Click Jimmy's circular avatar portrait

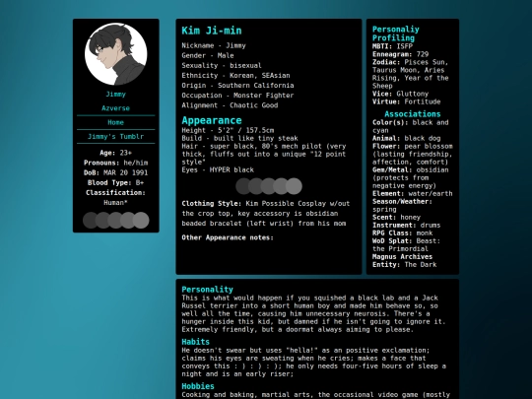115,53
